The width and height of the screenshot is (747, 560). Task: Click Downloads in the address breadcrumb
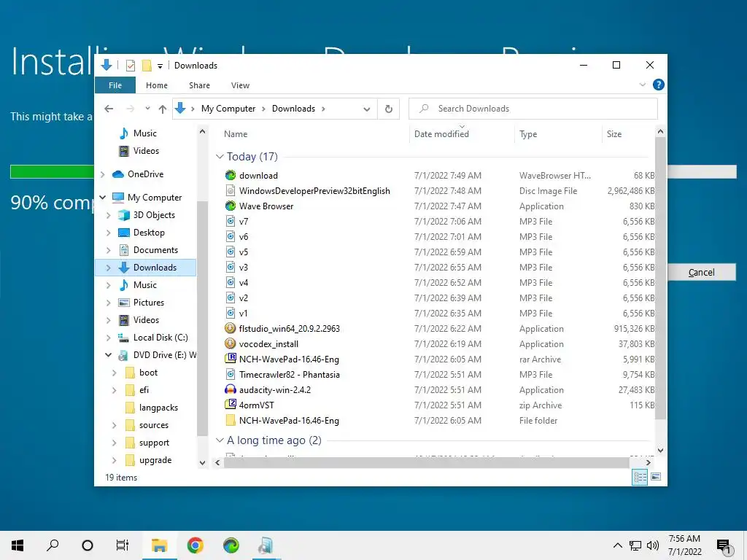tap(293, 109)
